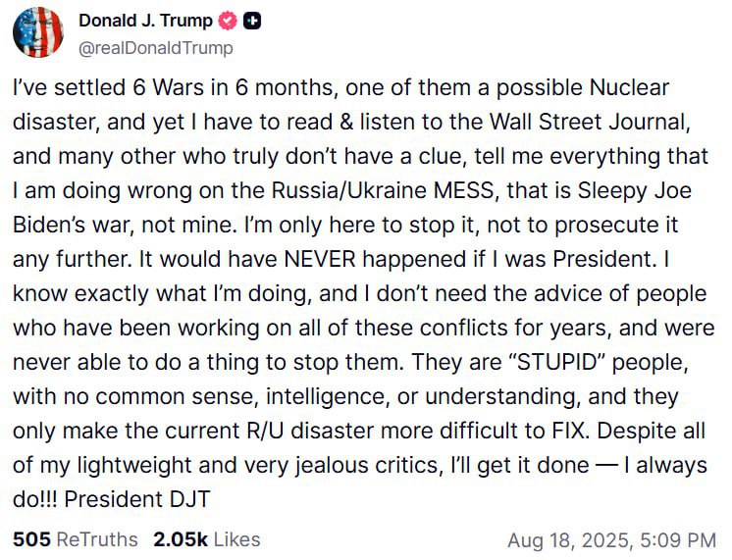Image resolution: width=732 pixels, height=560 pixels.
Task: Click the dark plus badge icon
Action: pos(252,21)
